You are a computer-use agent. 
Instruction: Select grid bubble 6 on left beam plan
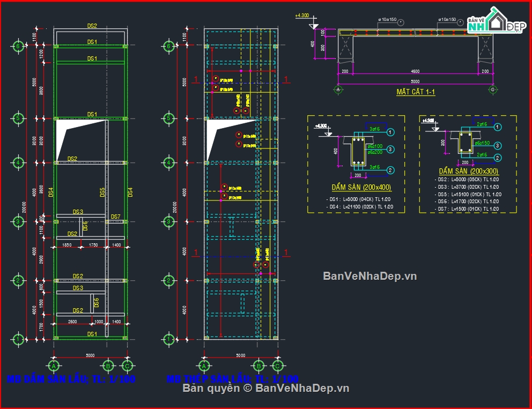tap(18, 46)
